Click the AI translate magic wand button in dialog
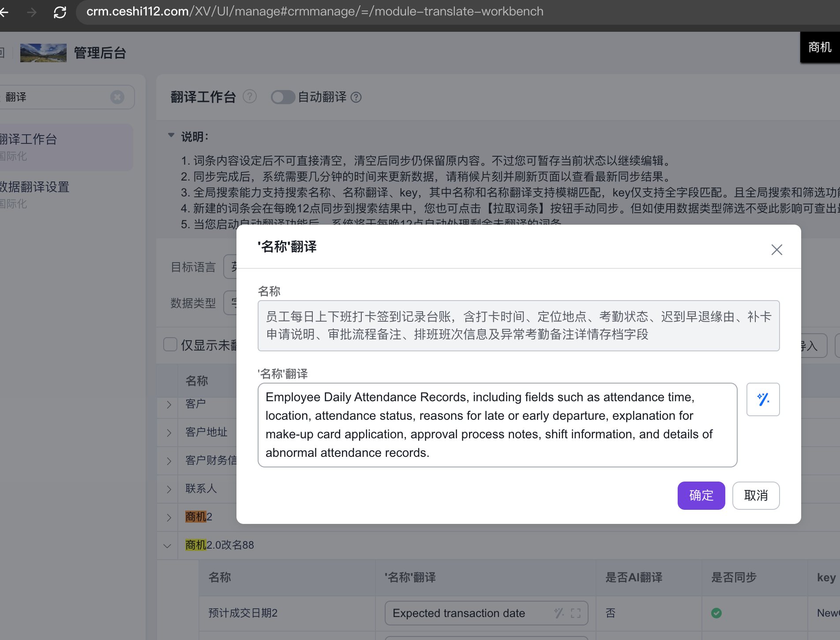840x640 pixels. coord(763,399)
